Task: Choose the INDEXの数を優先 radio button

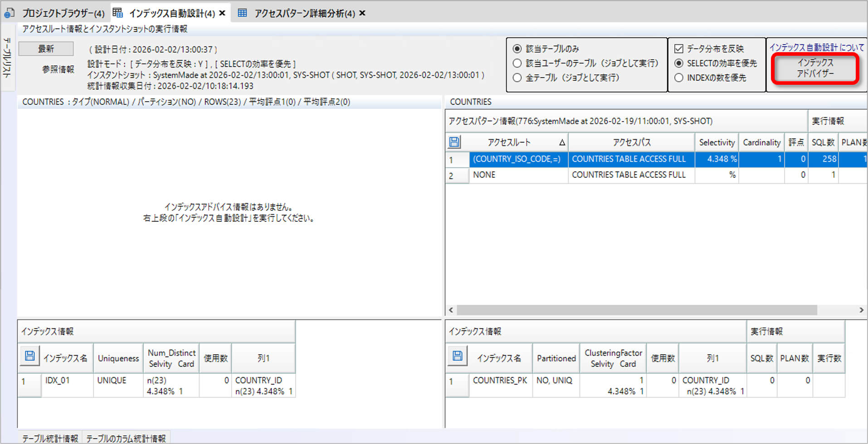Action: click(x=679, y=78)
